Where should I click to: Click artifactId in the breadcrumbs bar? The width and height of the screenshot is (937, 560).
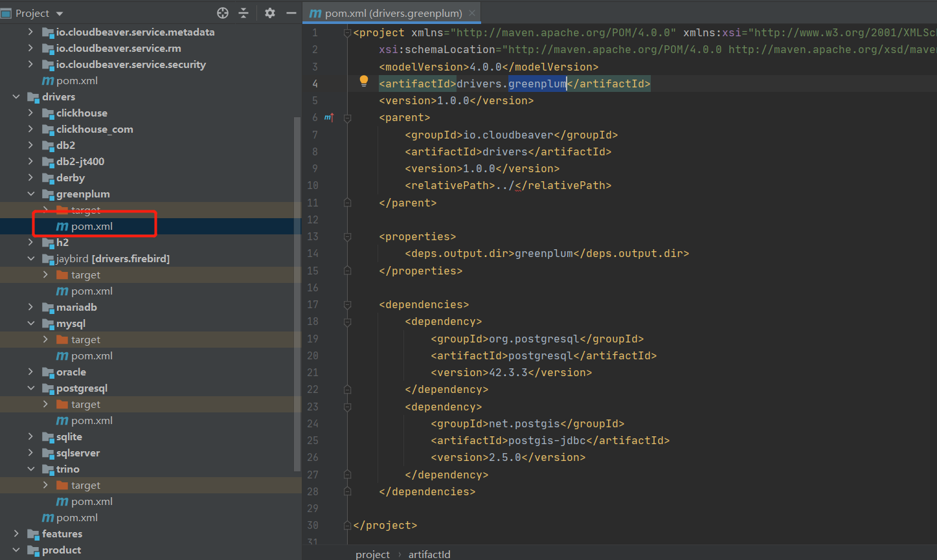(429, 554)
